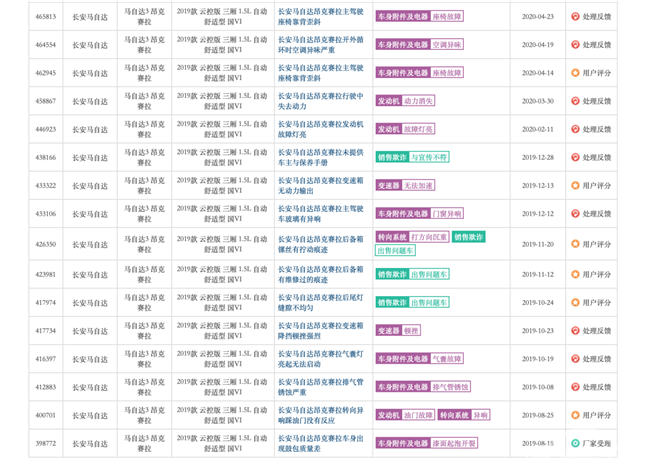650x476 pixels.
Task: Click the 顿挫 tag in row 417734
Action: click(x=411, y=331)
